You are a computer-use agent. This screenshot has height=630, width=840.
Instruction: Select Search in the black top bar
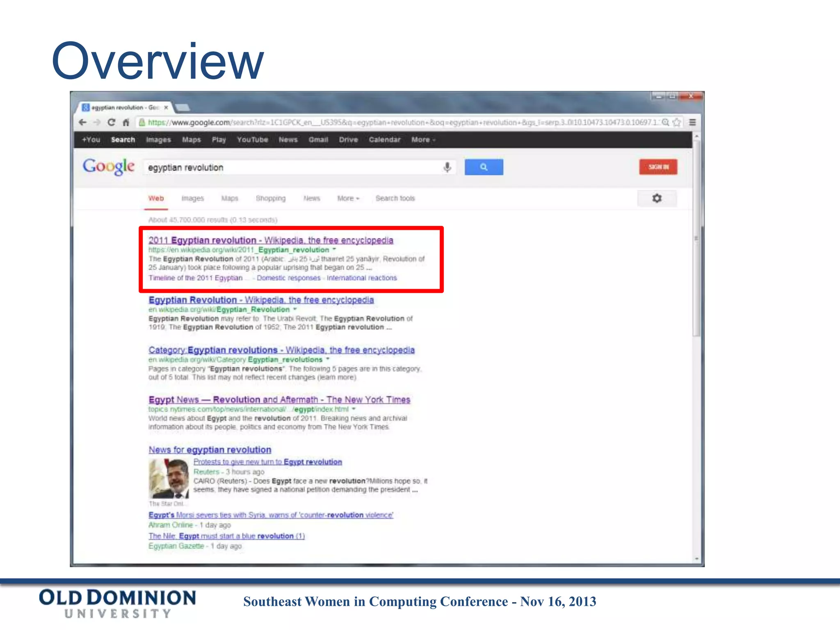coord(123,139)
